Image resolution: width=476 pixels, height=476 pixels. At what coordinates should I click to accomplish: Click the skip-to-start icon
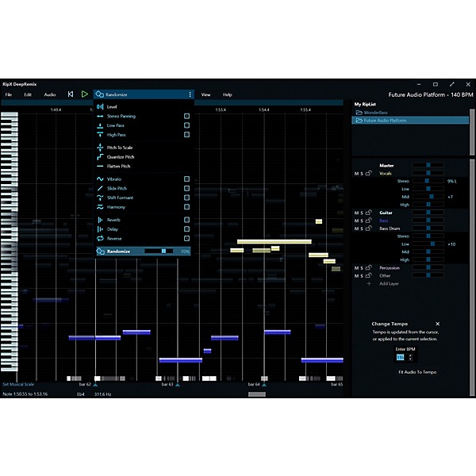coord(71,94)
